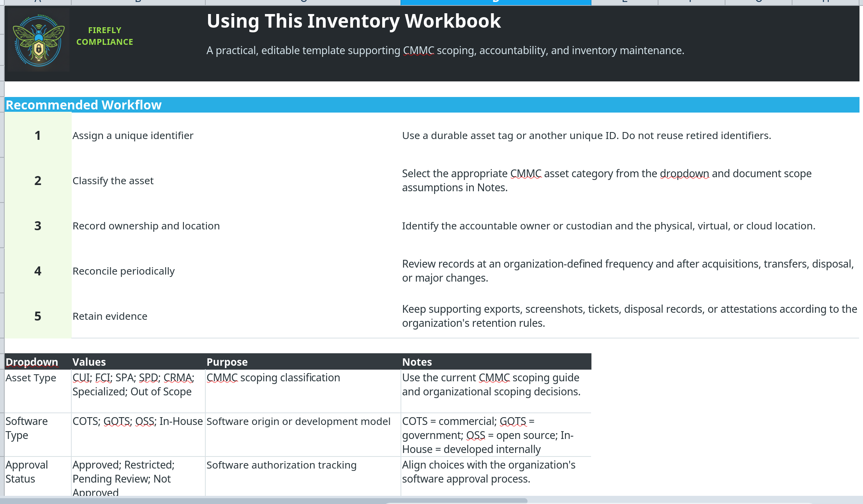This screenshot has width=863, height=504.
Task: Click the horizontal scrollbar thumb at the bottom
Action: coord(264,500)
